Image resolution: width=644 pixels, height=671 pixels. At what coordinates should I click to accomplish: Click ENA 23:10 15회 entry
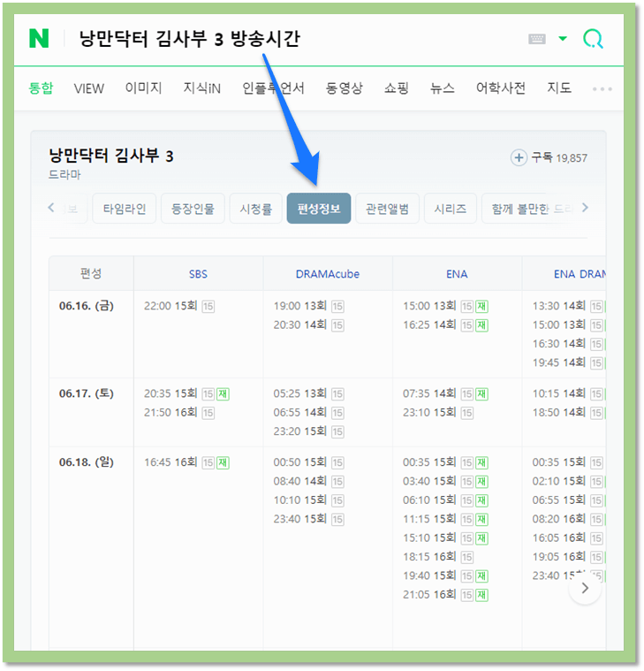coord(438,413)
